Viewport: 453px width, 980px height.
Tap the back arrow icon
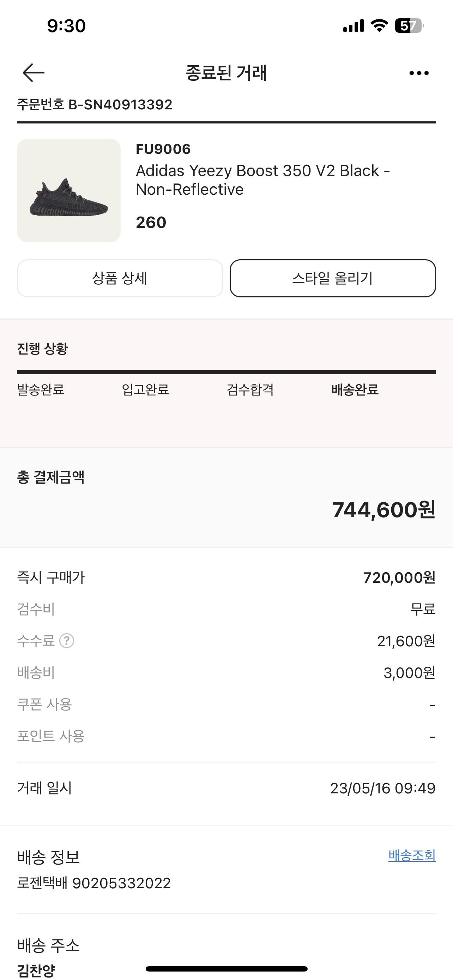pos(34,73)
